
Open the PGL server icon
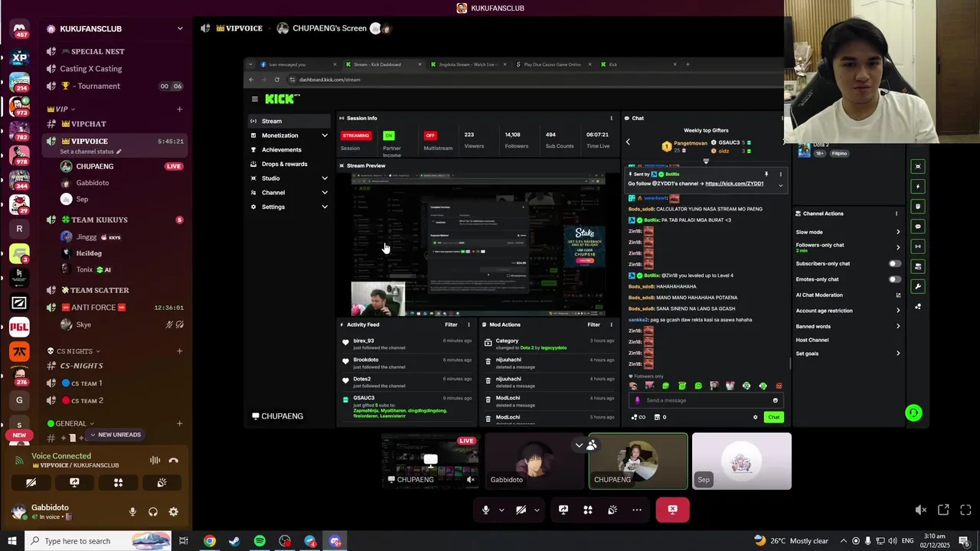click(x=19, y=327)
